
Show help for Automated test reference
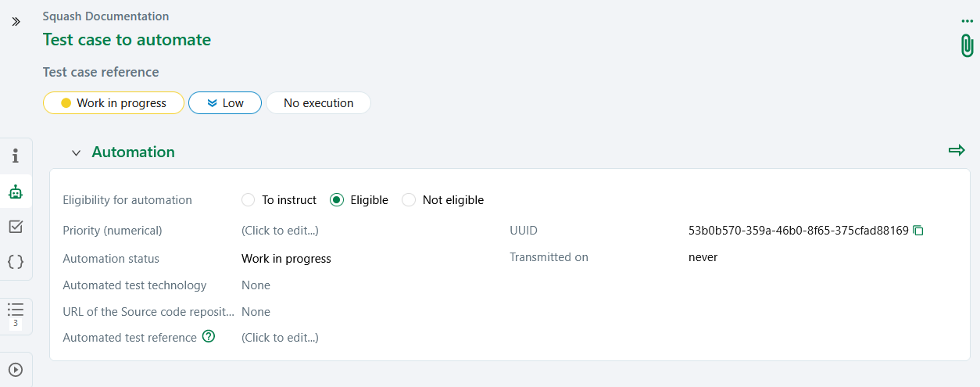click(209, 337)
